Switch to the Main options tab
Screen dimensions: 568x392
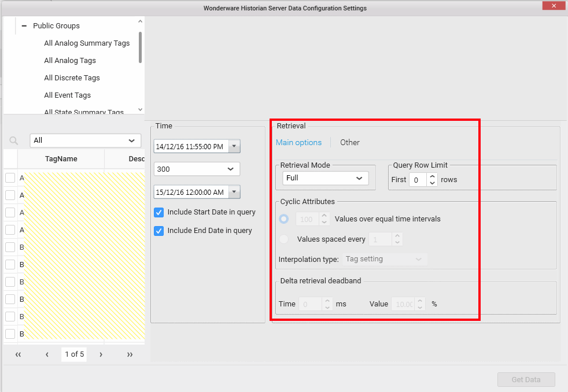click(x=298, y=143)
